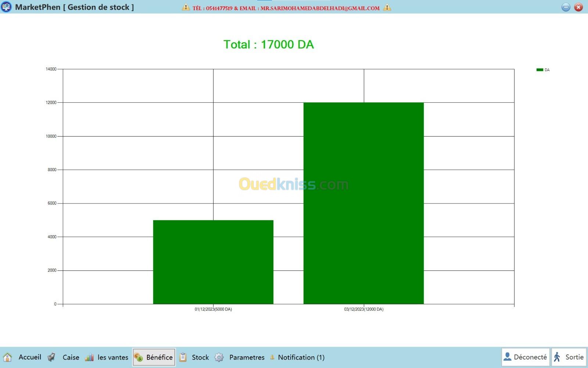
Task: Click the bell icon beside Notification
Action: tap(272, 357)
